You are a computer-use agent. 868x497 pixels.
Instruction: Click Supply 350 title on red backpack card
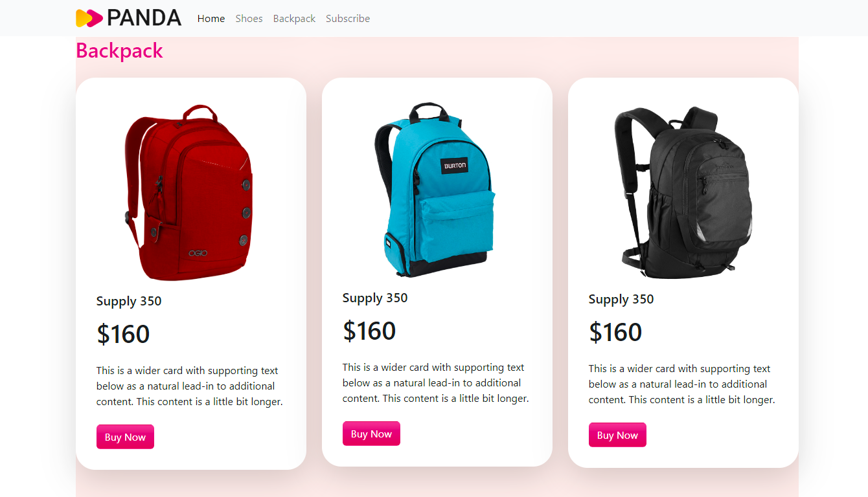point(129,301)
